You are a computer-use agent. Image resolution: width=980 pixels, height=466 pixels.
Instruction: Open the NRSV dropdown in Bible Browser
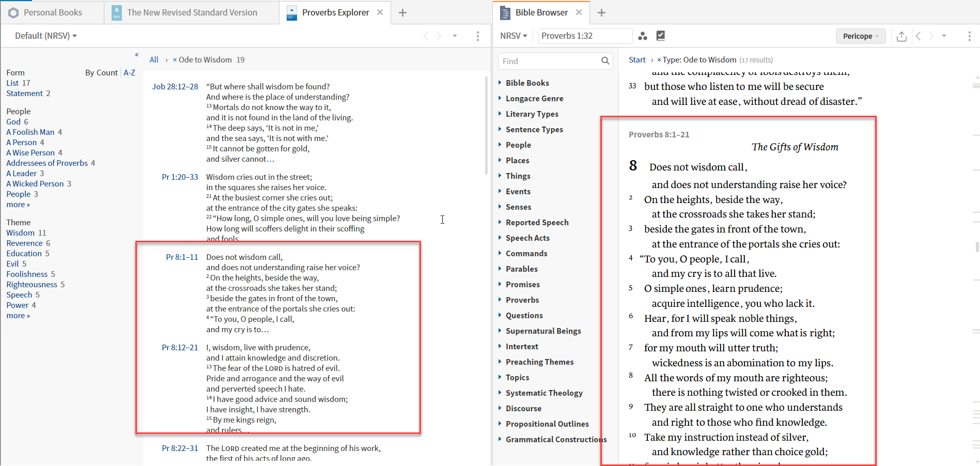(x=514, y=36)
